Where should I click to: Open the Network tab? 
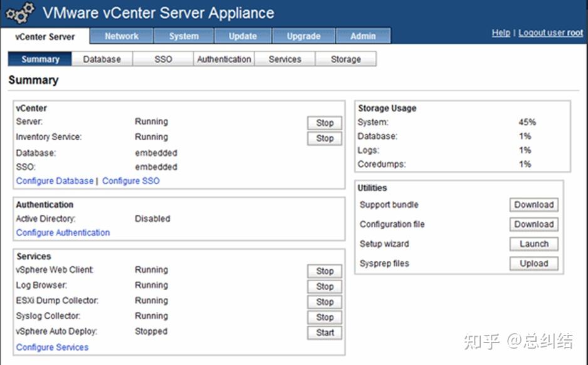click(x=122, y=36)
